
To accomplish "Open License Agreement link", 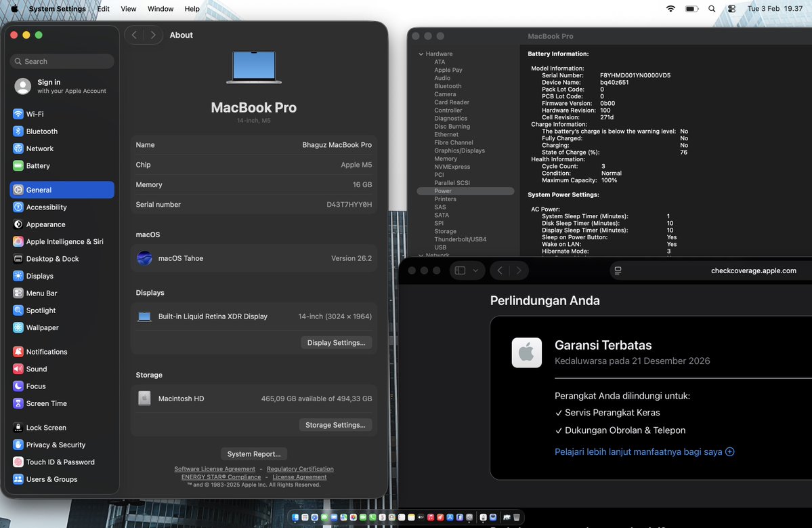I will click(x=299, y=477).
